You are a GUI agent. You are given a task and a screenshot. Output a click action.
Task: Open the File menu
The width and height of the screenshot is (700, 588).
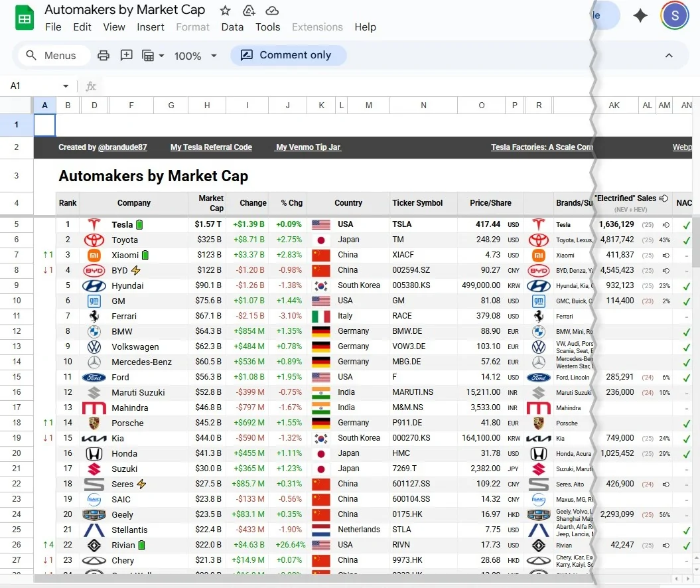click(x=53, y=27)
